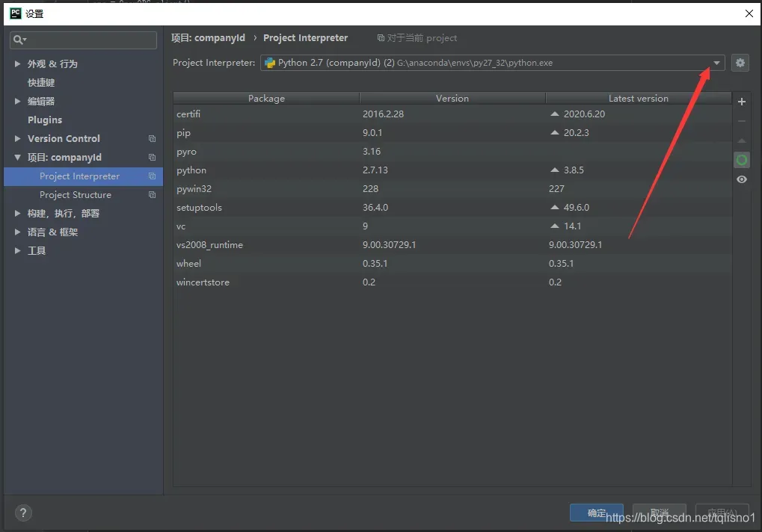Click the green Conda circle icon
762x532 pixels.
pyautogui.click(x=742, y=160)
